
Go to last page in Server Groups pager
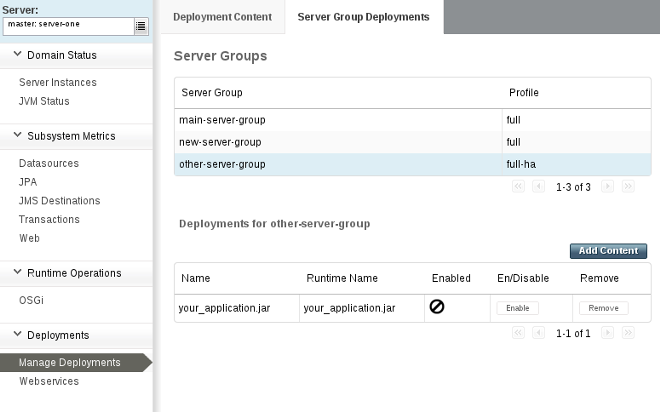click(628, 186)
